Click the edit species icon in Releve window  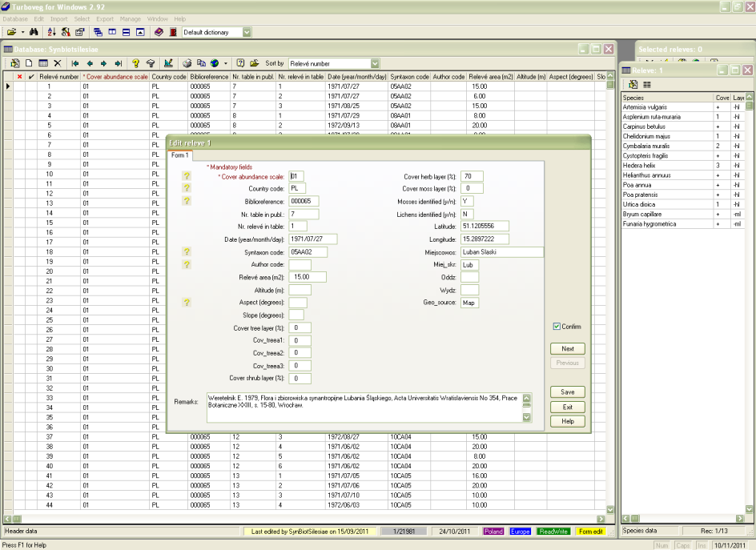click(x=633, y=84)
